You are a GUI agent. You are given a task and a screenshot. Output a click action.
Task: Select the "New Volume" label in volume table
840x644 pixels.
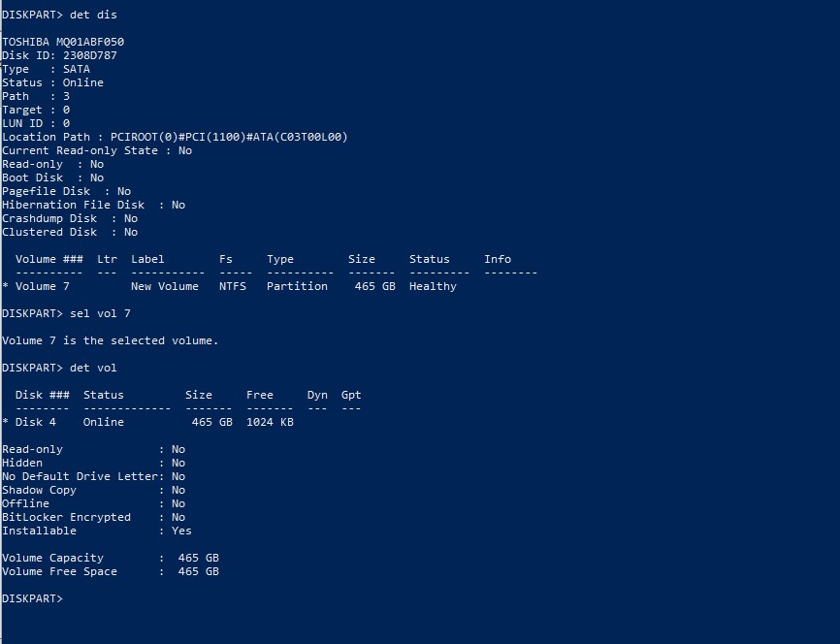[x=165, y=286]
